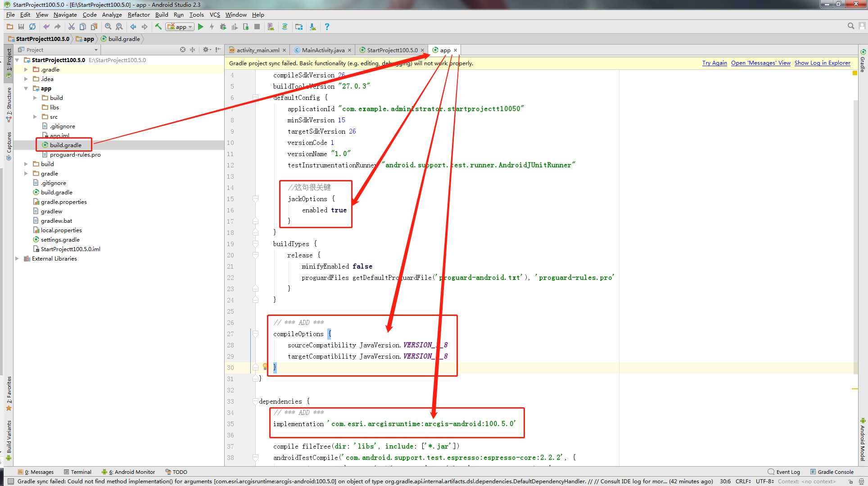Expand the .idea folder
Viewport: 868px width, 486px height.
(x=26, y=79)
